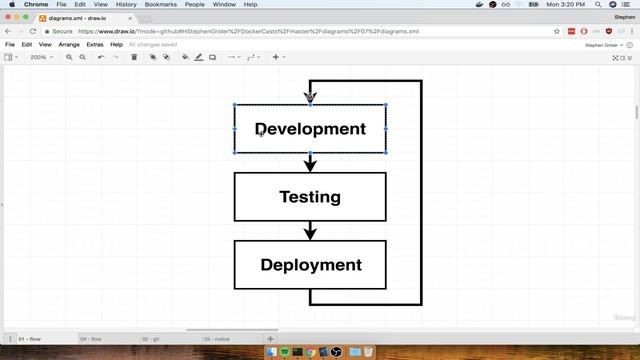Switch to the 03 - notice page tab
The width and height of the screenshot is (640, 360).
[x=217, y=339]
